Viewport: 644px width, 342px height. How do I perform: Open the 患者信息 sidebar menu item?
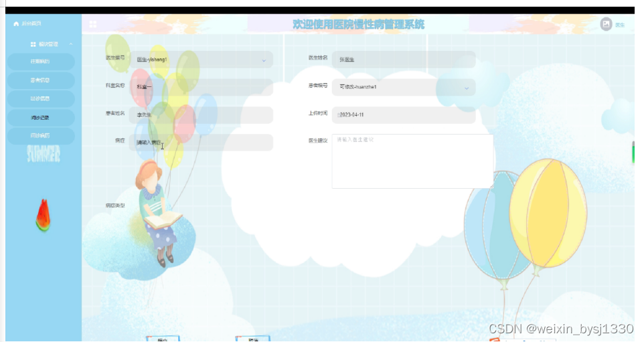tap(40, 80)
